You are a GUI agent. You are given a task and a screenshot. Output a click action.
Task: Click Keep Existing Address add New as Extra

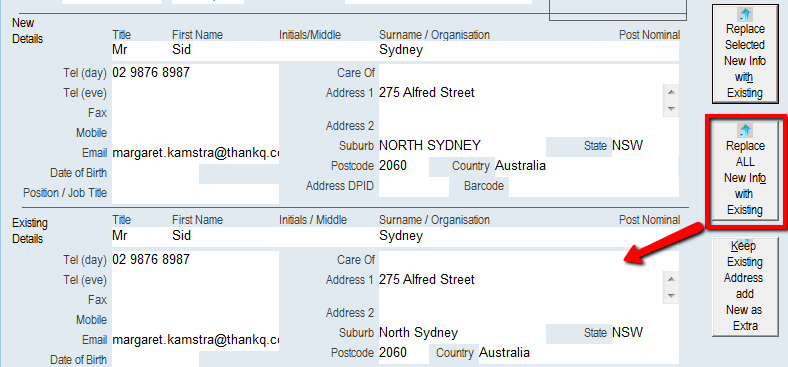tap(745, 286)
